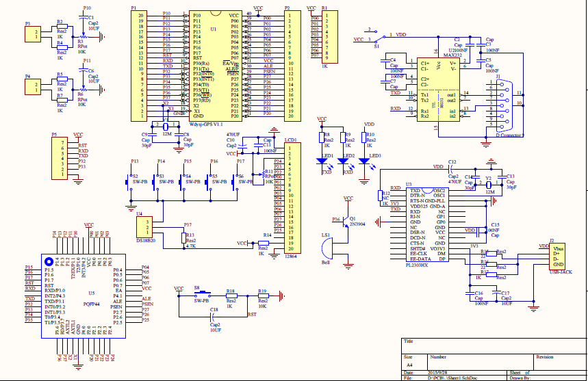Select the LED1 diode symbol
588x381 pixels.
tap(322, 161)
